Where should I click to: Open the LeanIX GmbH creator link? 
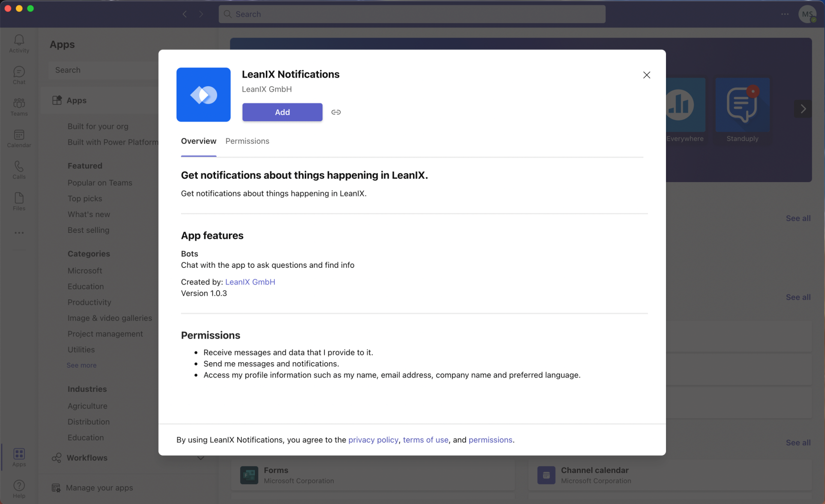point(250,282)
